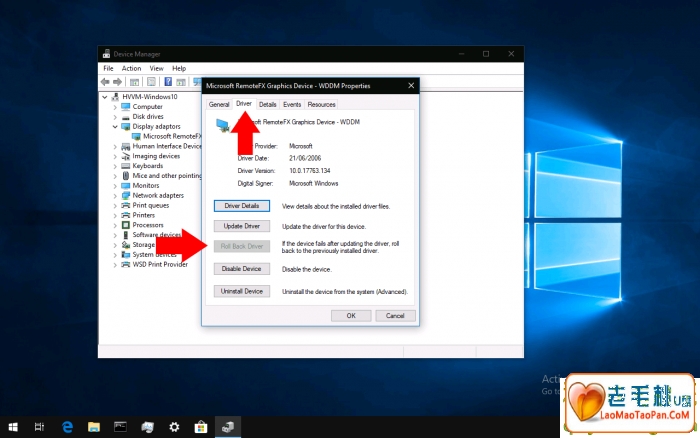Click the Disk drives category icon
The image size is (700, 438).
click(125, 117)
